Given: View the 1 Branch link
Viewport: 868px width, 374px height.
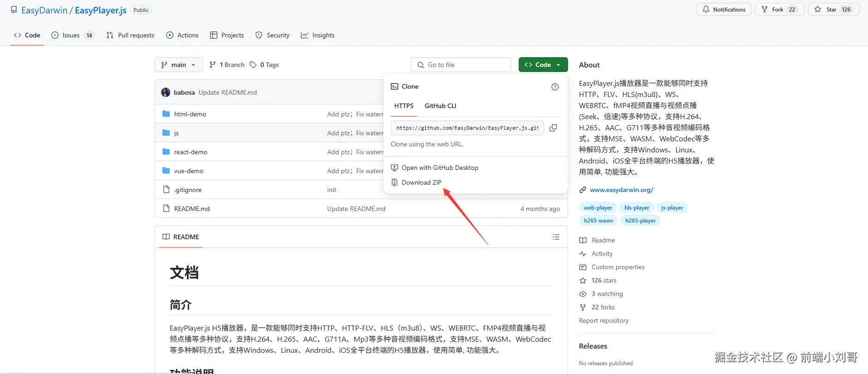Looking at the screenshot, I should pyautogui.click(x=227, y=65).
